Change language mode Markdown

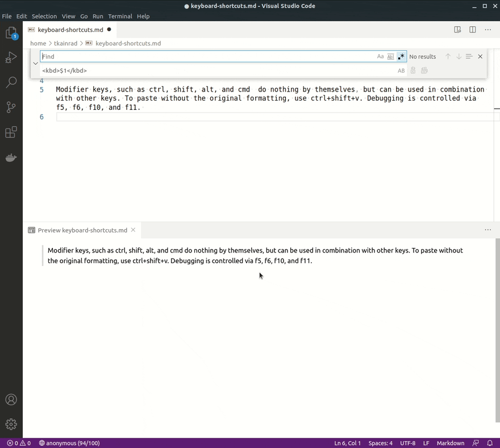tap(450, 443)
